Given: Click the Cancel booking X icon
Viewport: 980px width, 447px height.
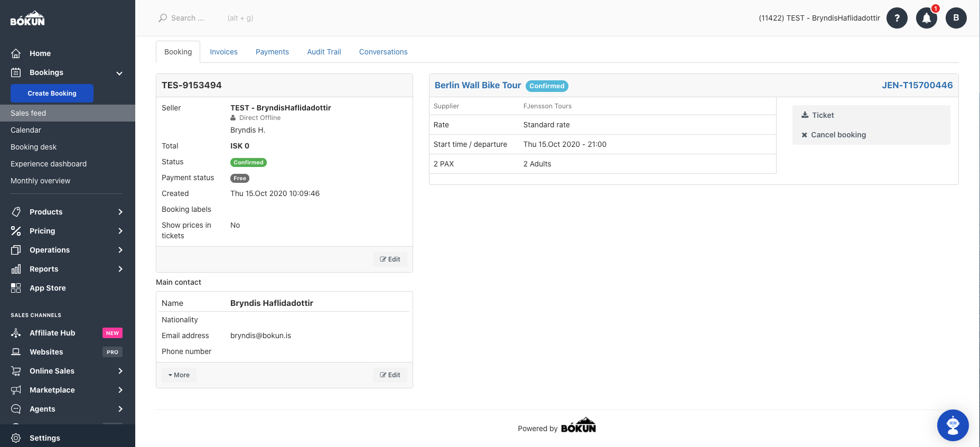Looking at the screenshot, I should point(805,135).
